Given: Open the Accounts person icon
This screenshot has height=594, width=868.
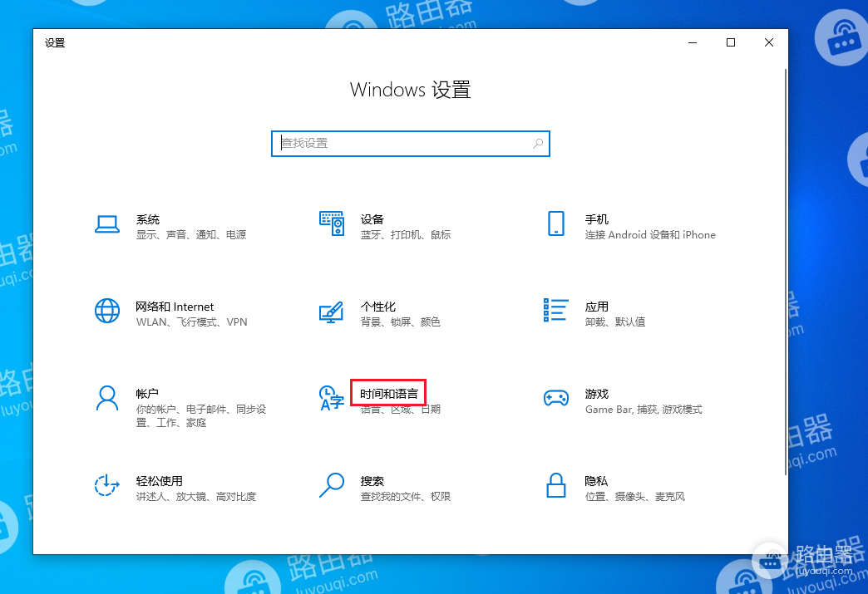Looking at the screenshot, I should pos(107,398).
